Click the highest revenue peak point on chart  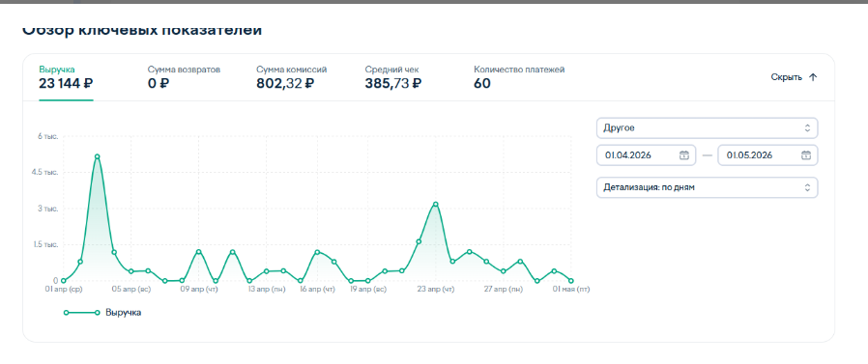click(98, 156)
